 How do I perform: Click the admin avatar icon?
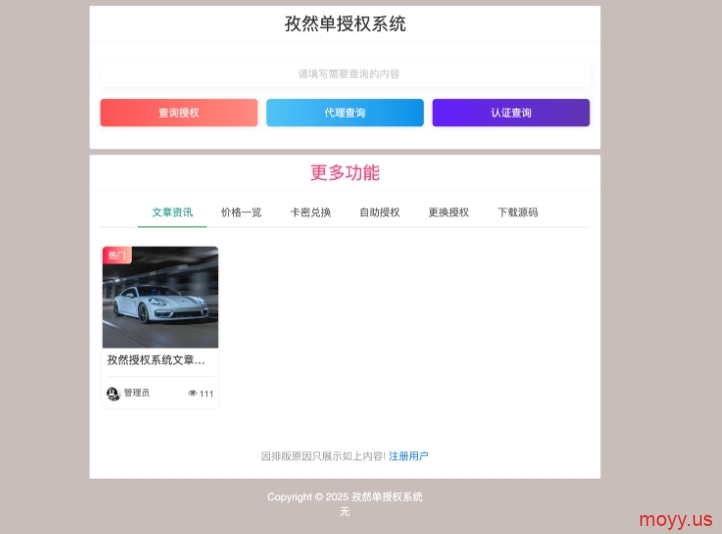pyautogui.click(x=113, y=393)
